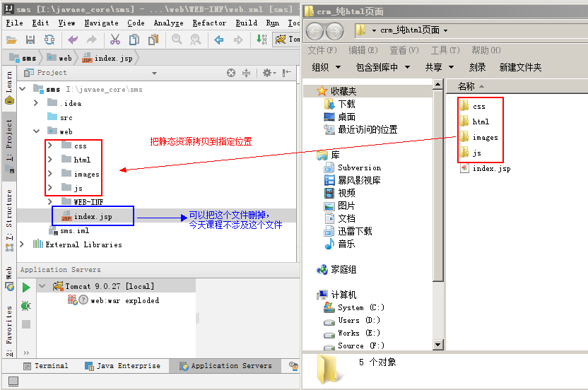This screenshot has width=588, height=390.
Task: Open the Refactor menu
Action: click(209, 23)
